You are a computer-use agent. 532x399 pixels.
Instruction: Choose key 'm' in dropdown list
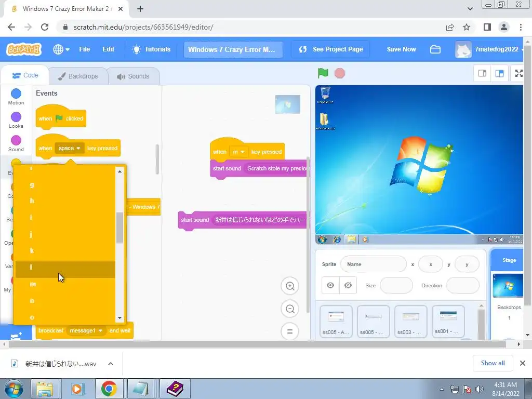[65, 284]
